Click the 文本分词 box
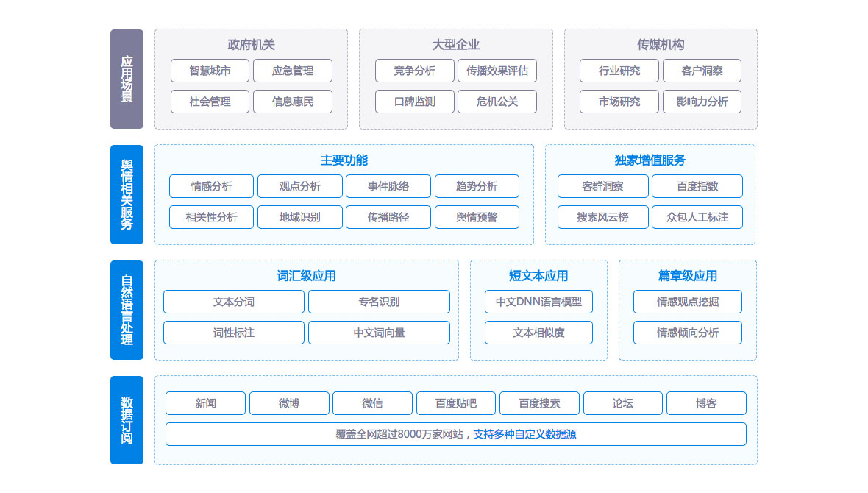Screen dimensions: 868x493 (233, 302)
